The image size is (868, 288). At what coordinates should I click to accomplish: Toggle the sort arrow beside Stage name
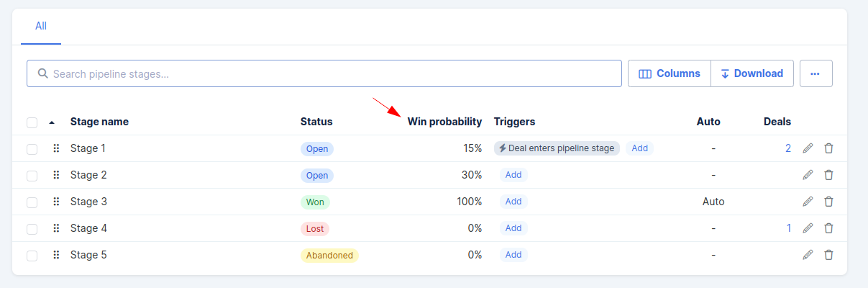point(52,122)
